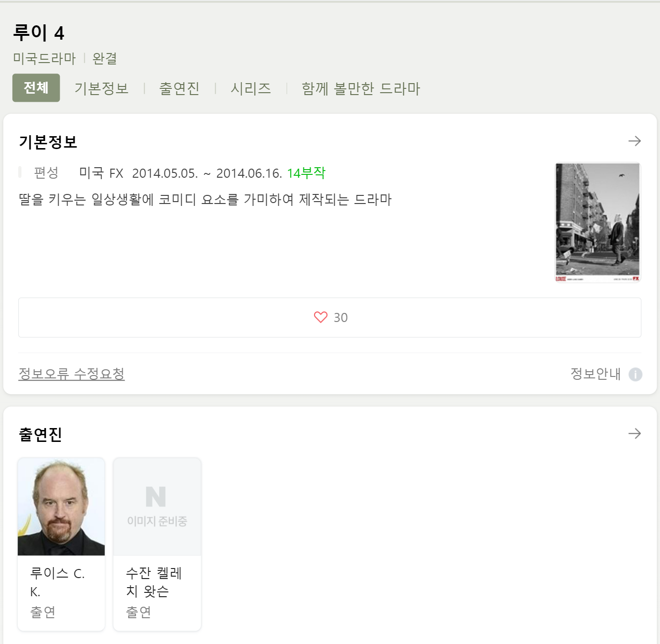
Task: Click the 정보안내 info circle icon
Action: click(635, 374)
